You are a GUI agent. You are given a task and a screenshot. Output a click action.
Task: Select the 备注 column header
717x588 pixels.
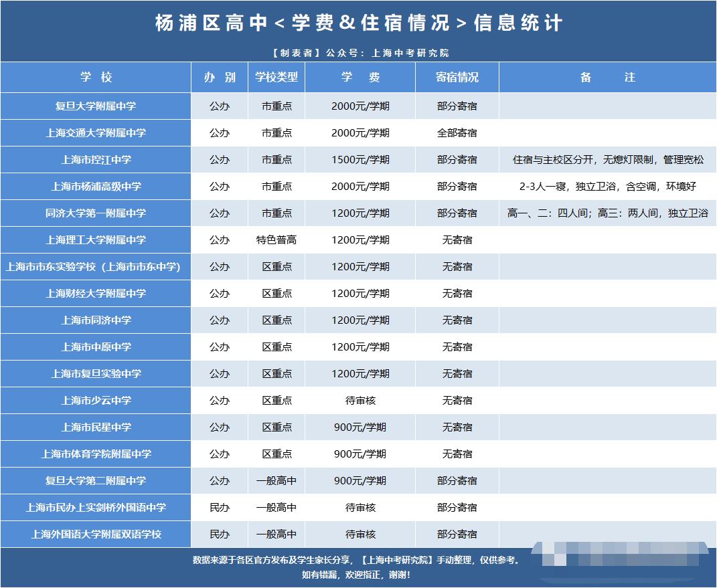tap(607, 78)
